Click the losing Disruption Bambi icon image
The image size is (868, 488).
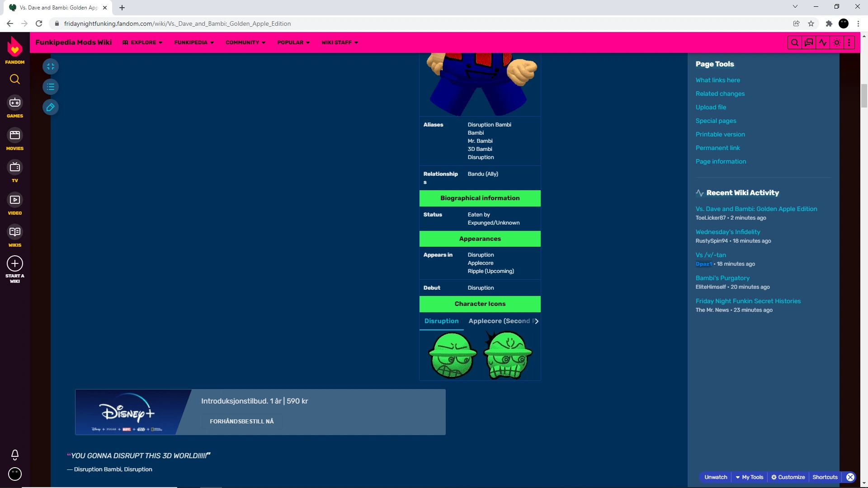point(508,355)
